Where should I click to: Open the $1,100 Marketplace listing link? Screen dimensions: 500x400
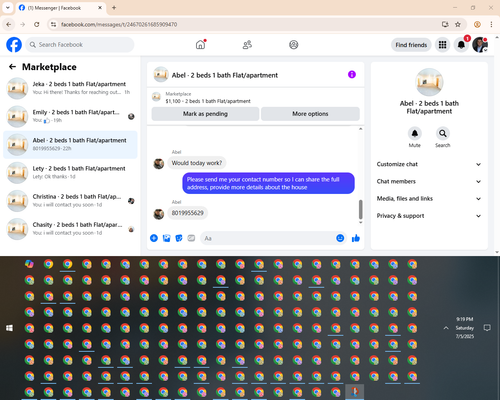coord(208,101)
